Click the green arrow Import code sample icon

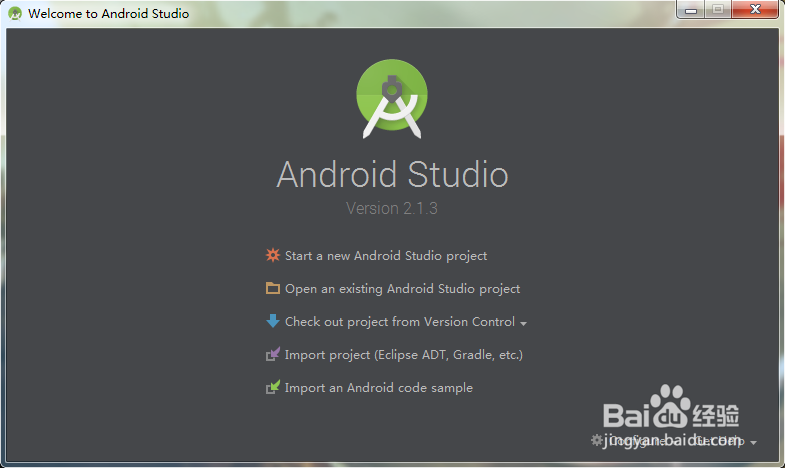(273, 387)
